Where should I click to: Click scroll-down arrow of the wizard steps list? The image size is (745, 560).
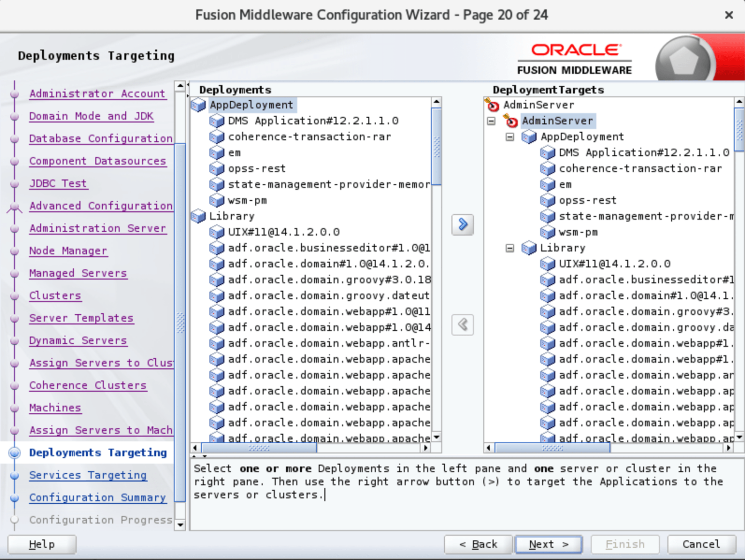coord(180,525)
